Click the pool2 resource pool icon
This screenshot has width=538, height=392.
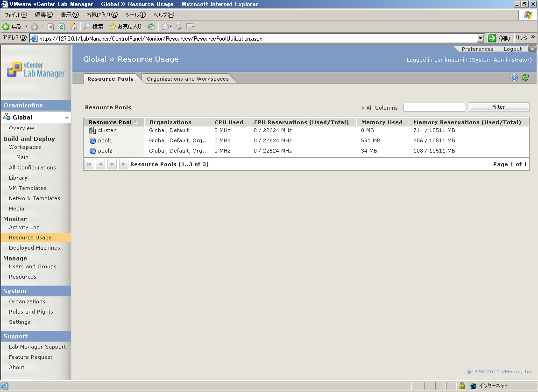coord(92,151)
